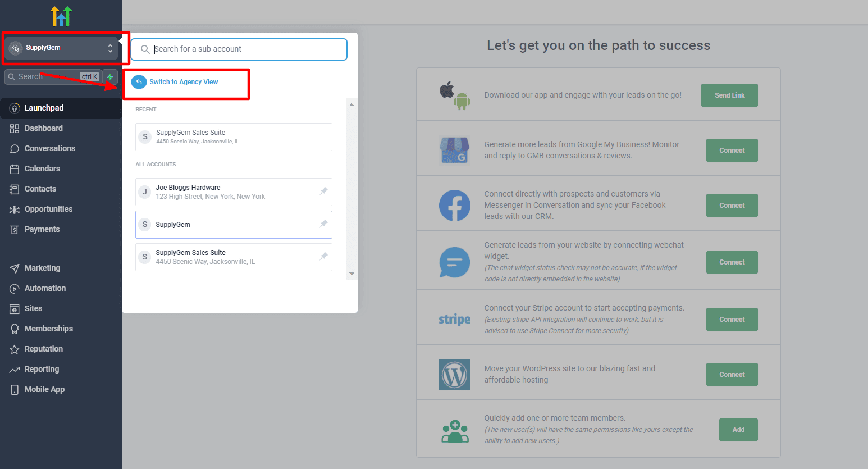Viewport: 868px width, 469px height.
Task: Click the account list scrollbar down arrow
Action: [351, 274]
